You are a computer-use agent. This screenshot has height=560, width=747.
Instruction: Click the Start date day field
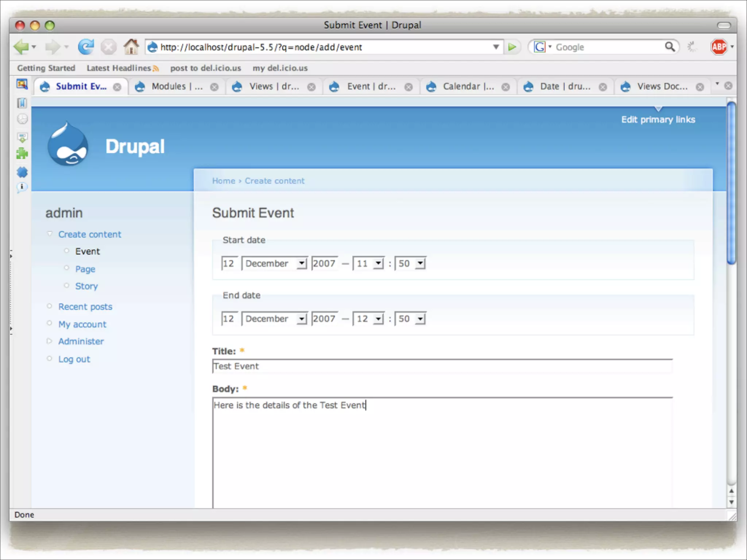click(x=230, y=263)
